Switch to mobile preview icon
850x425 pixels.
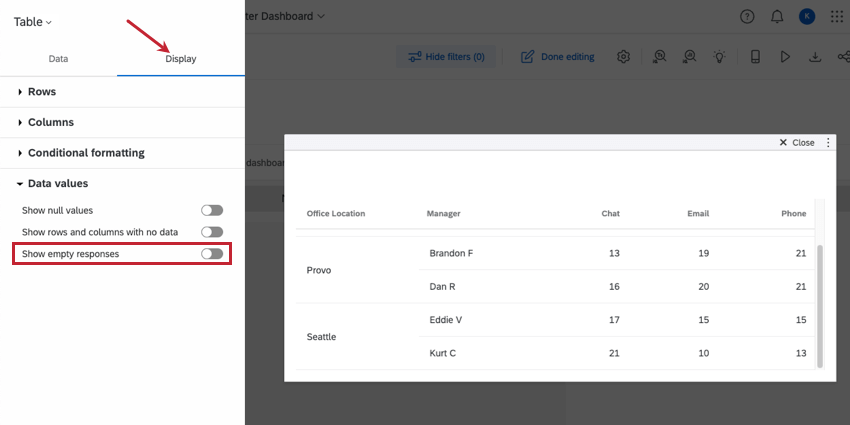[x=755, y=56]
